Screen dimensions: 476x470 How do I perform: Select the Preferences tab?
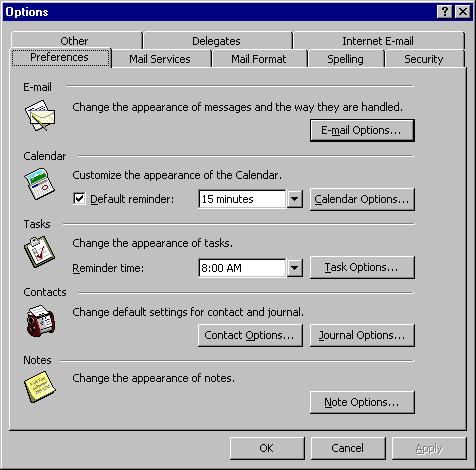(61, 57)
